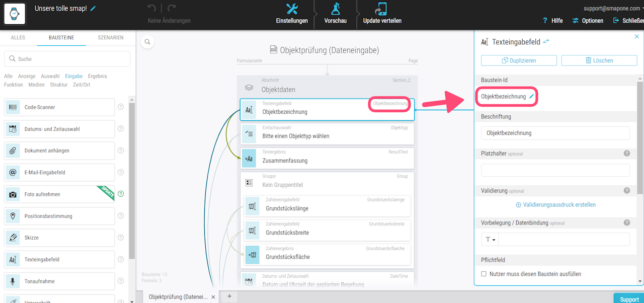Click Validierungsausdruck erstellen link
The image size is (644, 303).
point(555,205)
